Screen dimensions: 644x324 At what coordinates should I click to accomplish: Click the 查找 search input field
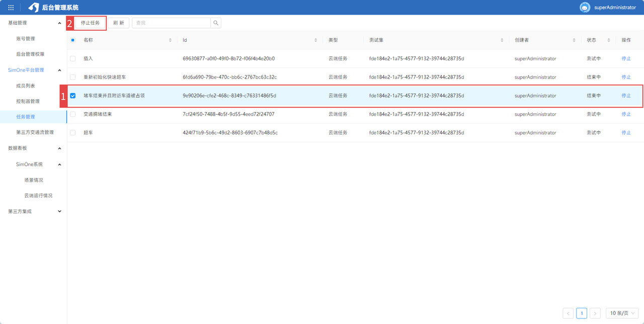pyautogui.click(x=171, y=23)
